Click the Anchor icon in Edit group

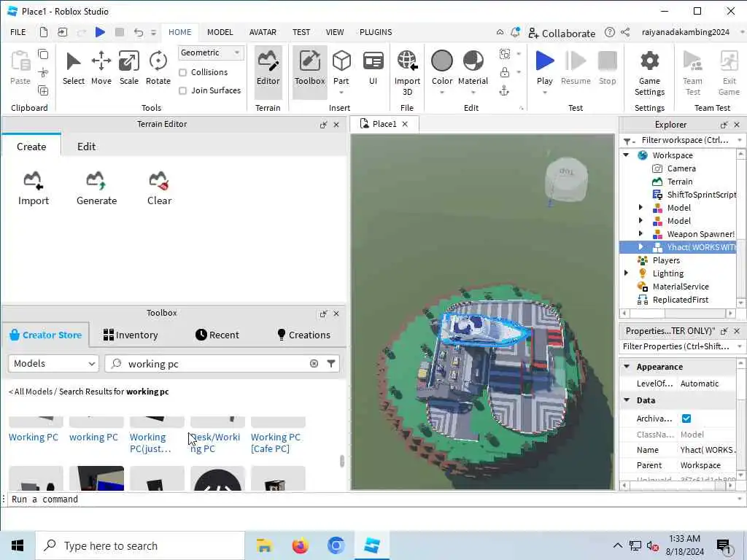(x=504, y=90)
